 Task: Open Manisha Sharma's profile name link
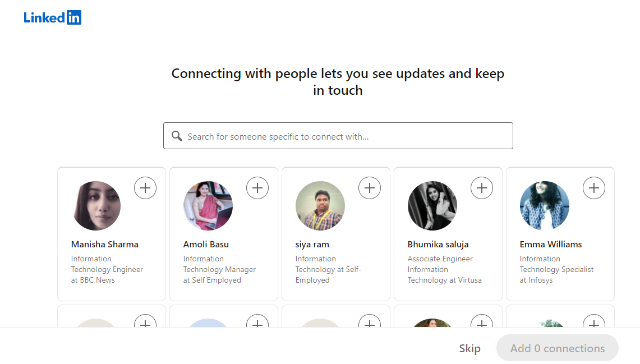[104, 244]
